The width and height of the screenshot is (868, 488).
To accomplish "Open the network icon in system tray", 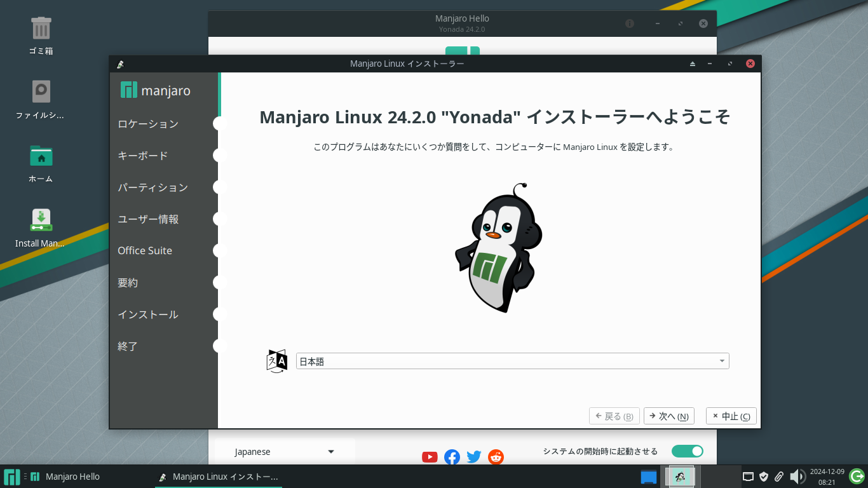I will pyautogui.click(x=749, y=477).
